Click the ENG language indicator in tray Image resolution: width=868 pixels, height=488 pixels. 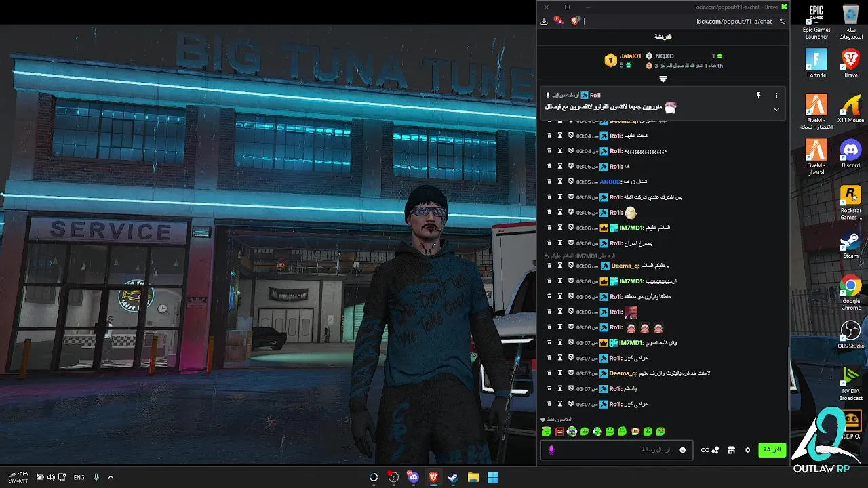coord(79,477)
